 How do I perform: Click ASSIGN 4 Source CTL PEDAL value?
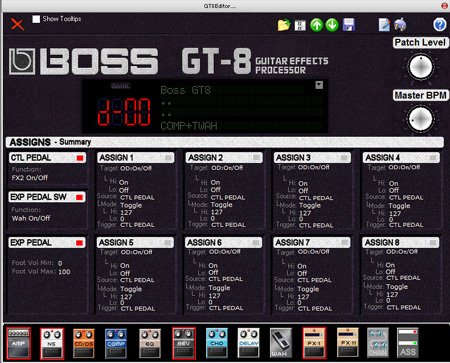point(406,197)
